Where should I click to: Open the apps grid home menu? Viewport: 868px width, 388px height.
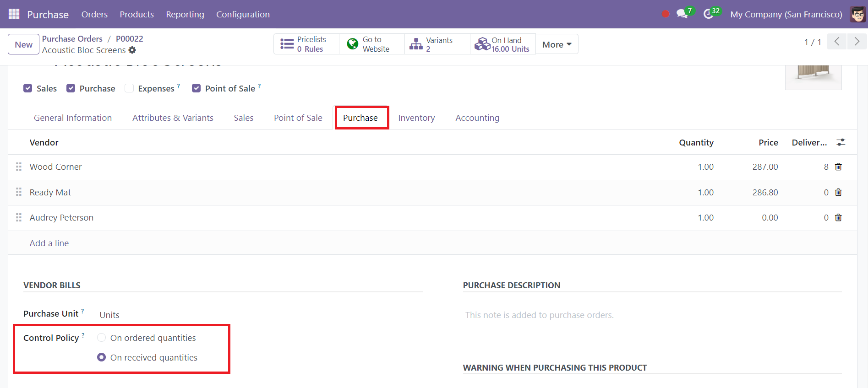click(x=14, y=14)
